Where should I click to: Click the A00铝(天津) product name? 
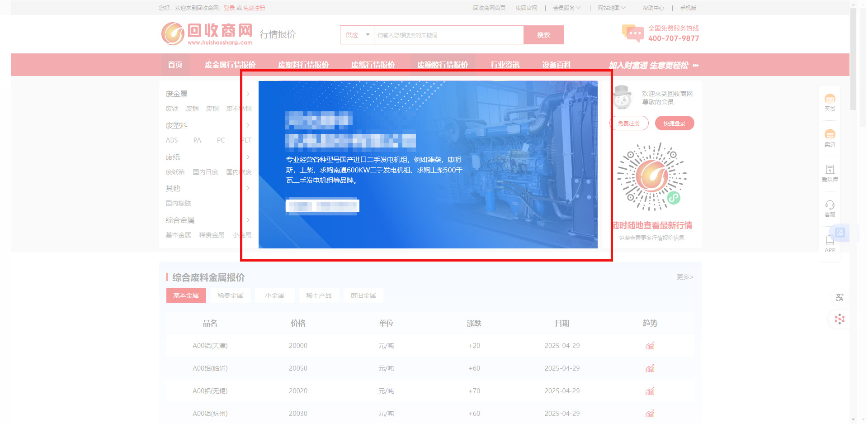point(210,346)
